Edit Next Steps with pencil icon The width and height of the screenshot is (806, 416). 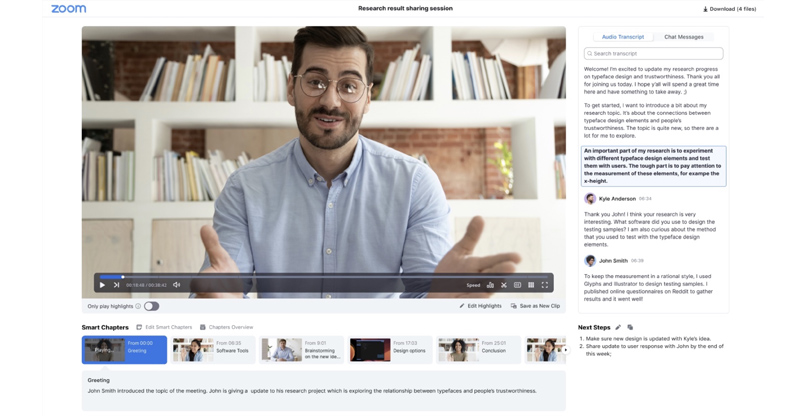tap(618, 327)
